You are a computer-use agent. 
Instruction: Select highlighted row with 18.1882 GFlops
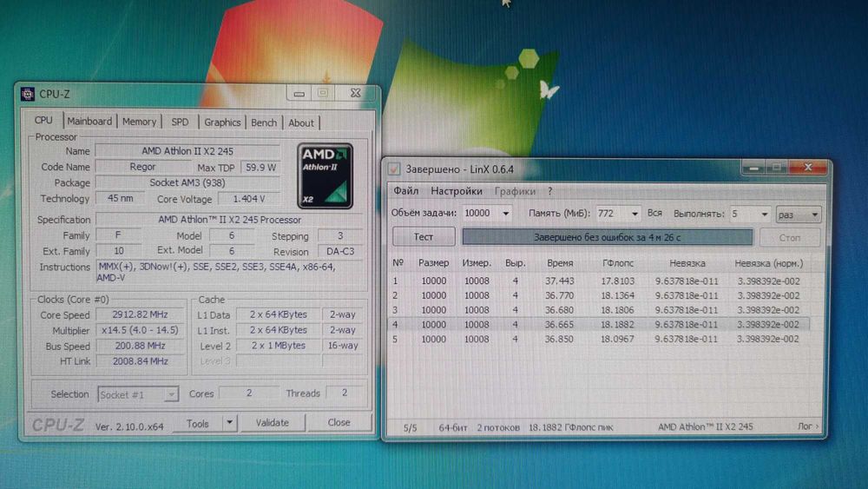(600, 325)
